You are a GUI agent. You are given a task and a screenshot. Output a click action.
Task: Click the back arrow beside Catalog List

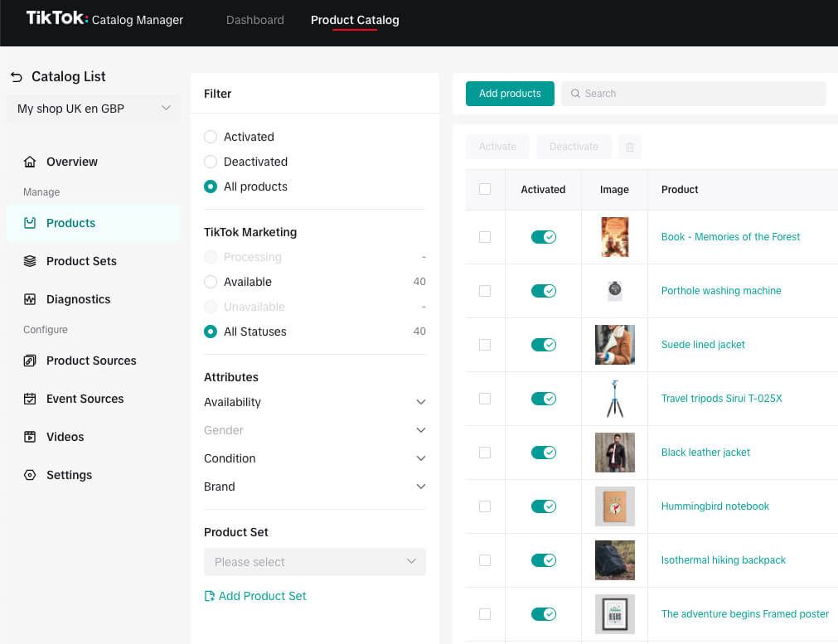click(x=17, y=77)
